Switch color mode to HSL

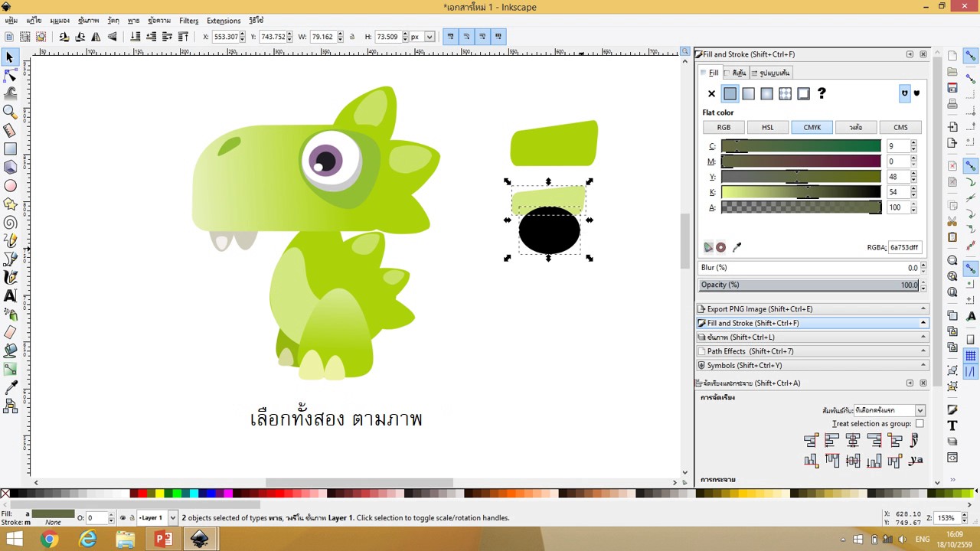(768, 128)
